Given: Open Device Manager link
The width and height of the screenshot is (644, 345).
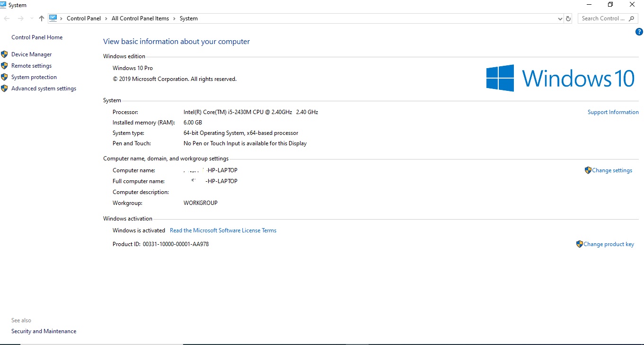Looking at the screenshot, I should click(x=32, y=54).
